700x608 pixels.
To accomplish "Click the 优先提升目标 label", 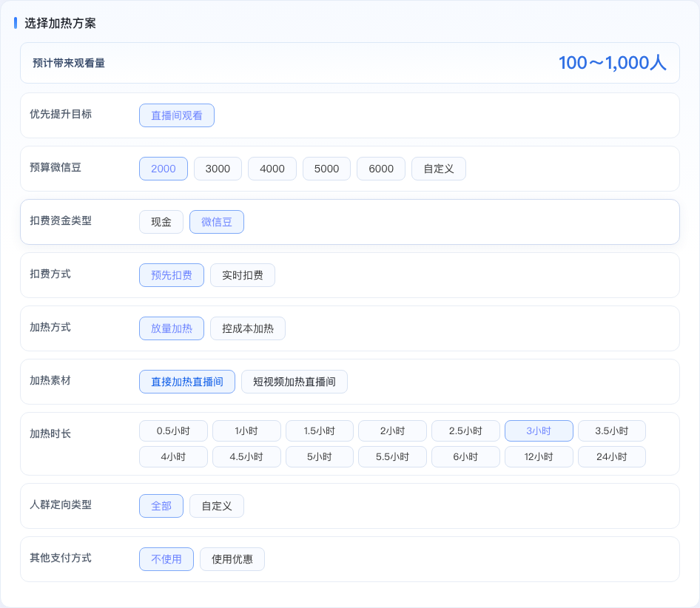I will 61,115.
